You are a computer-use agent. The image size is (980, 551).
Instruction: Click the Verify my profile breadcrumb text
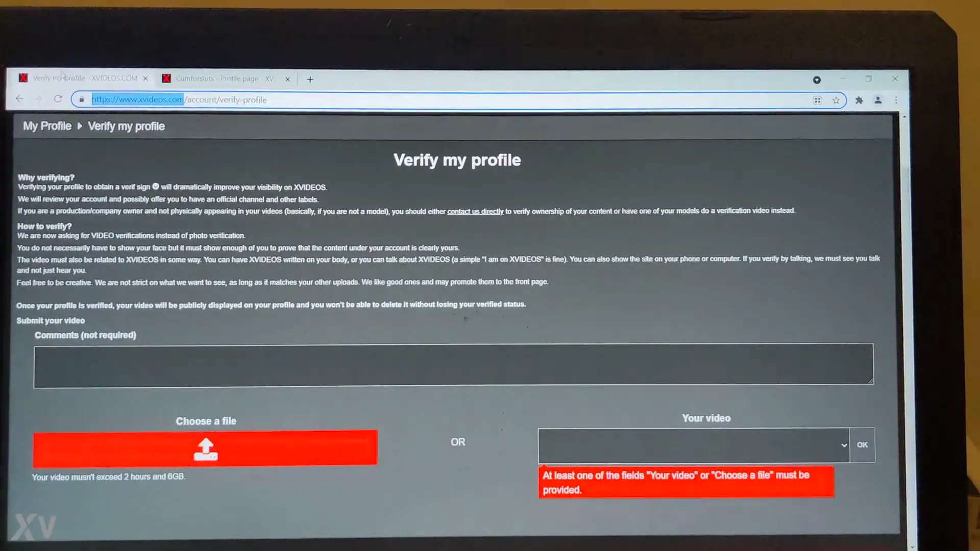coord(126,126)
